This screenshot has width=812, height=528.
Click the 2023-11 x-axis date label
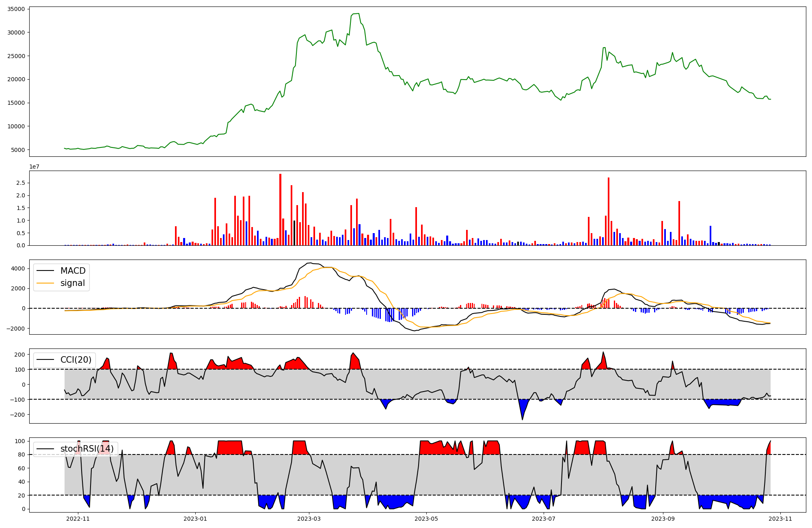pos(780,519)
